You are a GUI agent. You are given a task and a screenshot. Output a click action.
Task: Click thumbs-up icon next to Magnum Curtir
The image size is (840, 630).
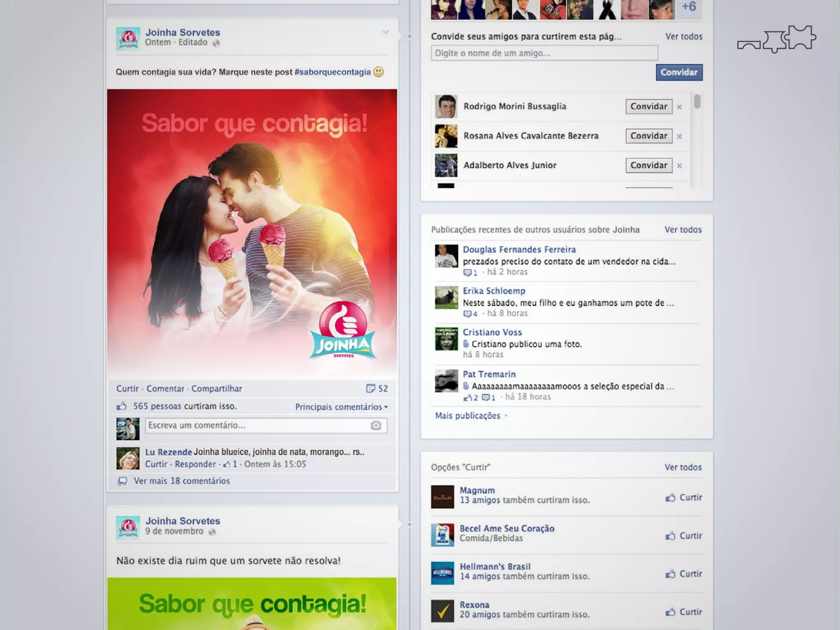coord(670,498)
